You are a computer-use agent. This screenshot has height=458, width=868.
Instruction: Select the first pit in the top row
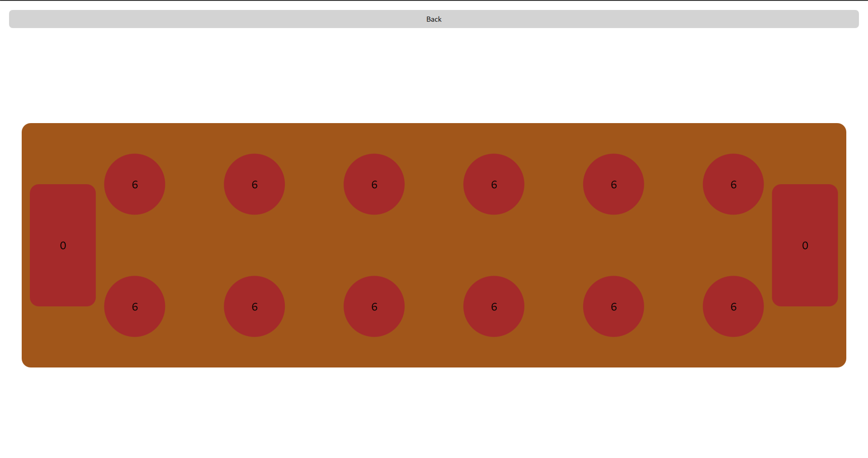[x=135, y=184]
